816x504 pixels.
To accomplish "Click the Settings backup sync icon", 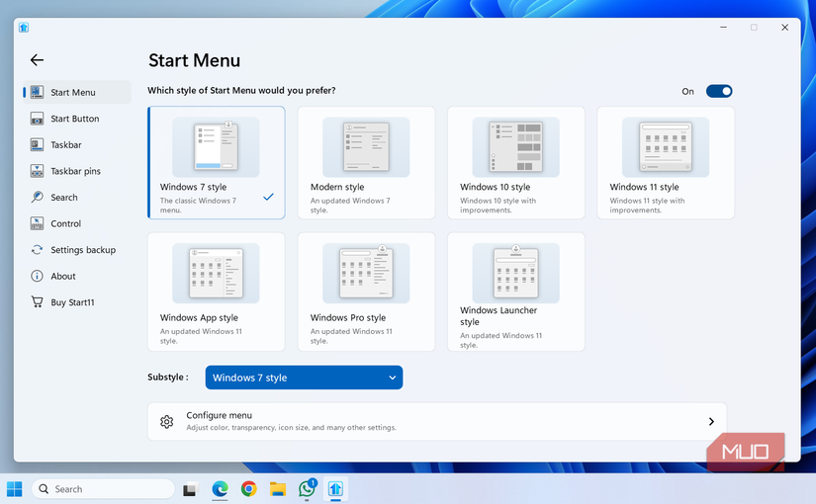I will 37,250.
